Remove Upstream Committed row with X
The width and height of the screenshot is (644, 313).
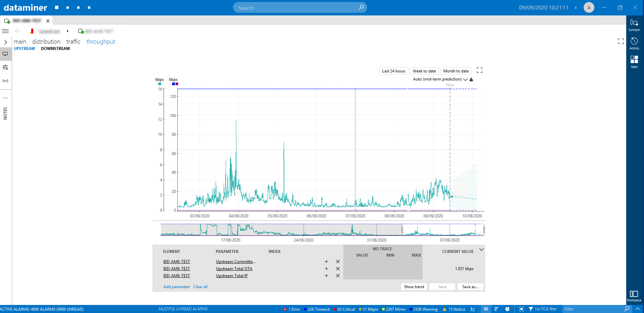pos(338,262)
